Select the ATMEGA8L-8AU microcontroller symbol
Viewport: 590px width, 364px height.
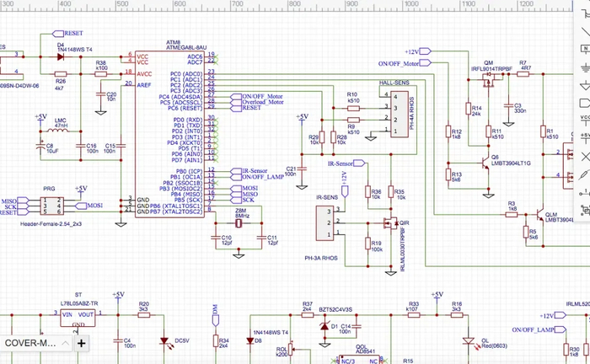169,126
